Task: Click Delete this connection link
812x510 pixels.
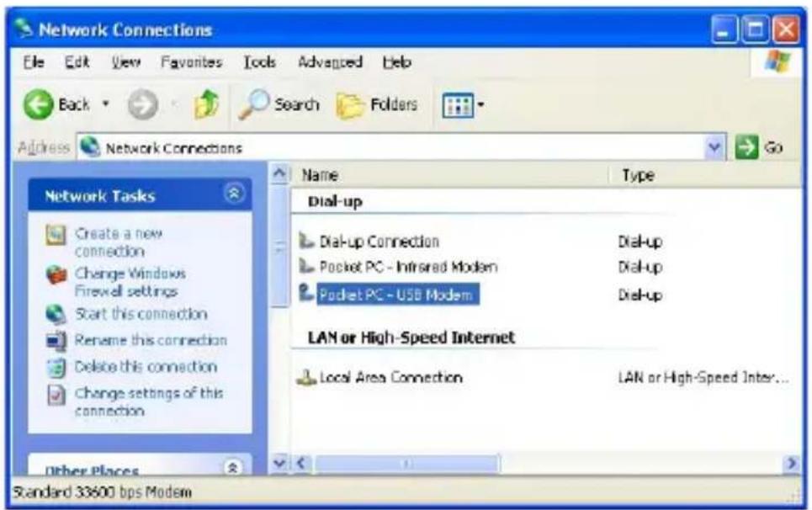Action: pos(146,367)
